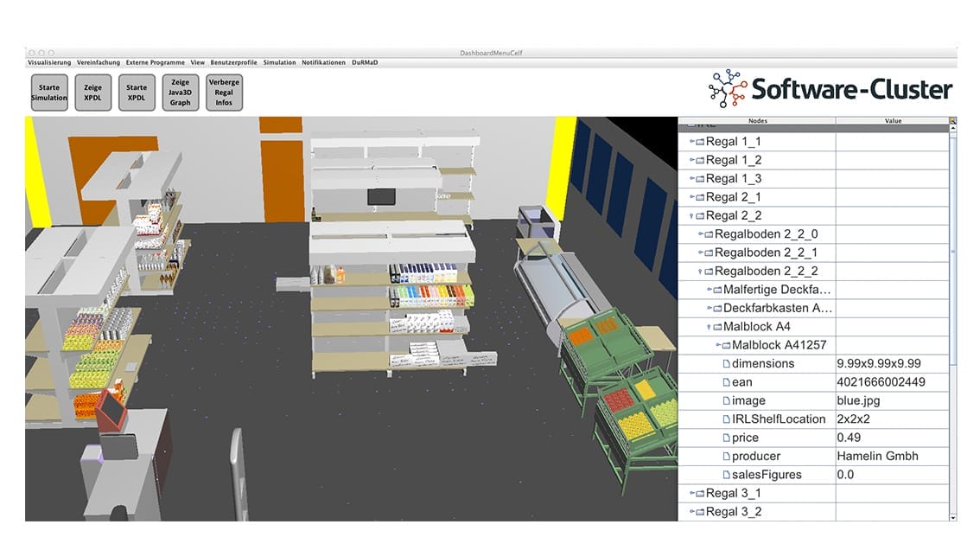Screen dimensions: 980x550
Task: Collapse the Regal 2_2 tree node
Action: click(x=691, y=216)
